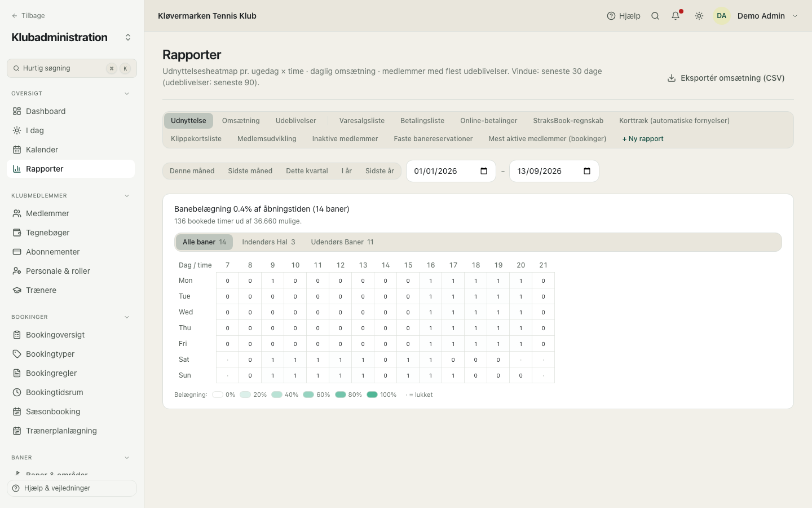Open start date calendar picker icon
The image size is (812, 508).
tap(484, 171)
